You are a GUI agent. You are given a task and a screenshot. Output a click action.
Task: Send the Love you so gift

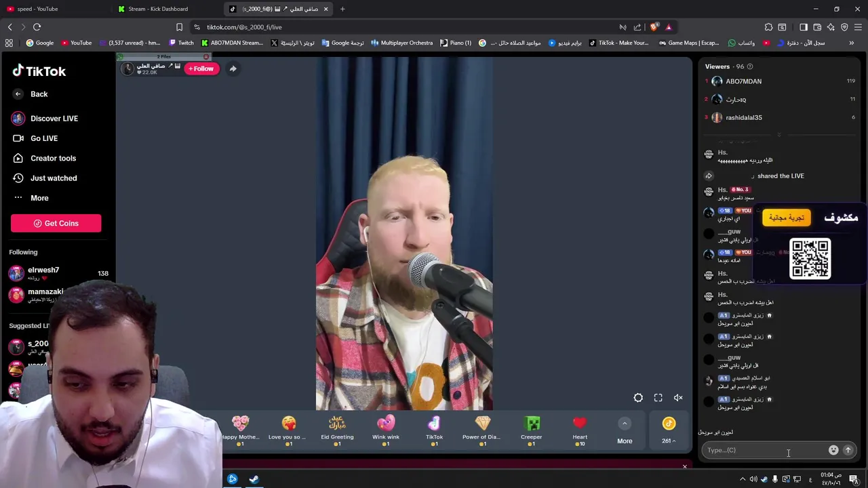(x=288, y=431)
